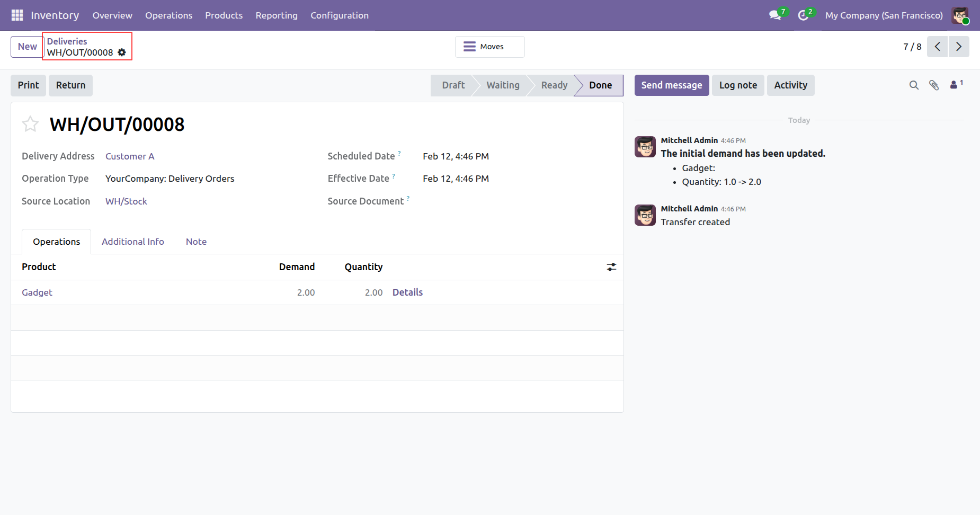Switch to the Note tab
This screenshot has height=515, width=980.
coord(196,242)
